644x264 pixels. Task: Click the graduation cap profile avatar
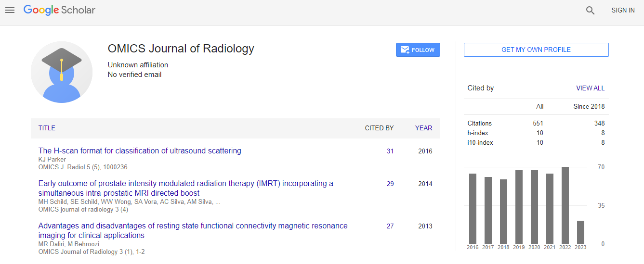pos(62,72)
